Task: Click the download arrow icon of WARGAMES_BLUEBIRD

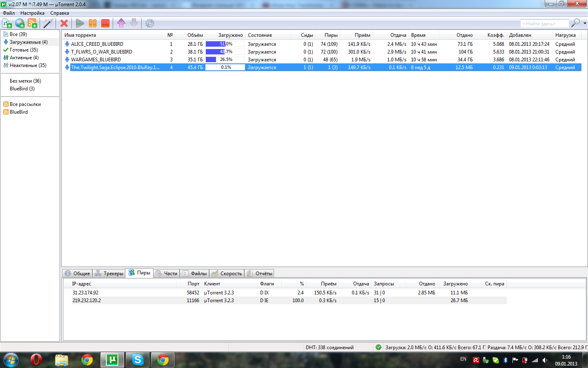Action: [67, 60]
